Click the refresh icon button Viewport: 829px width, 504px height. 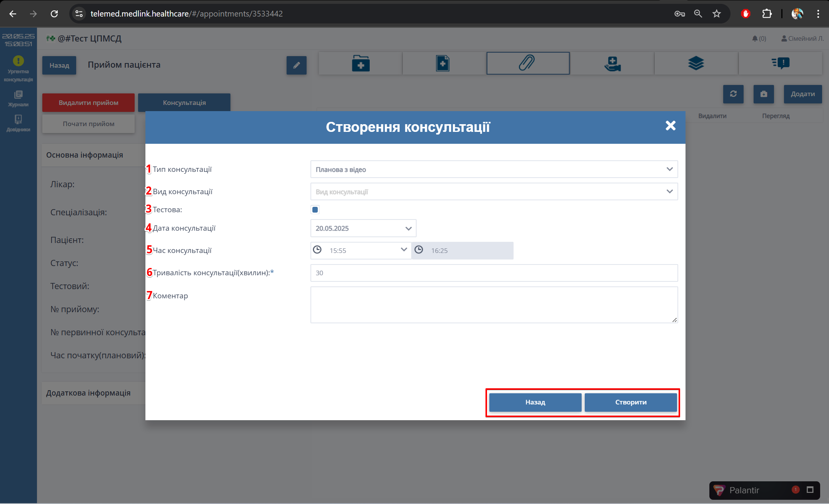[733, 94]
